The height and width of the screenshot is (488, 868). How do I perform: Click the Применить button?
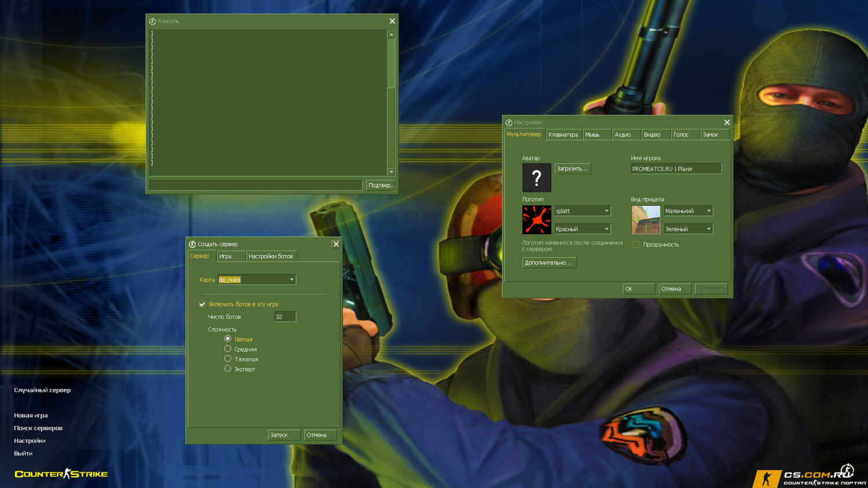coord(711,289)
